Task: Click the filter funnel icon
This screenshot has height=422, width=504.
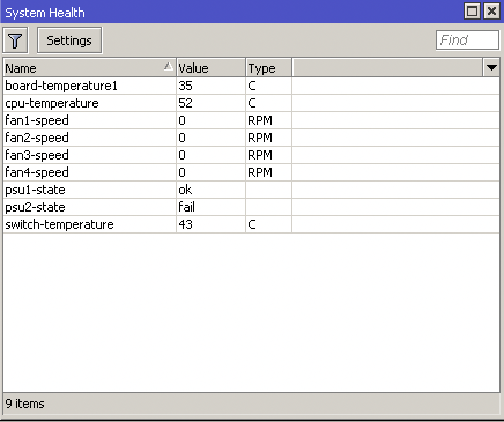Action: point(15,40)
